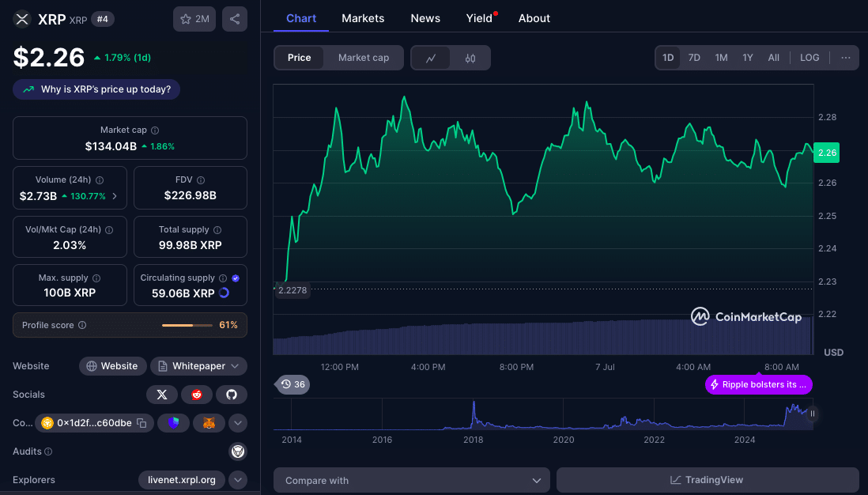Image resolution: width=868 pixels, height=495 pixels.
Task: Open the News tab
Action: point(425,18)
